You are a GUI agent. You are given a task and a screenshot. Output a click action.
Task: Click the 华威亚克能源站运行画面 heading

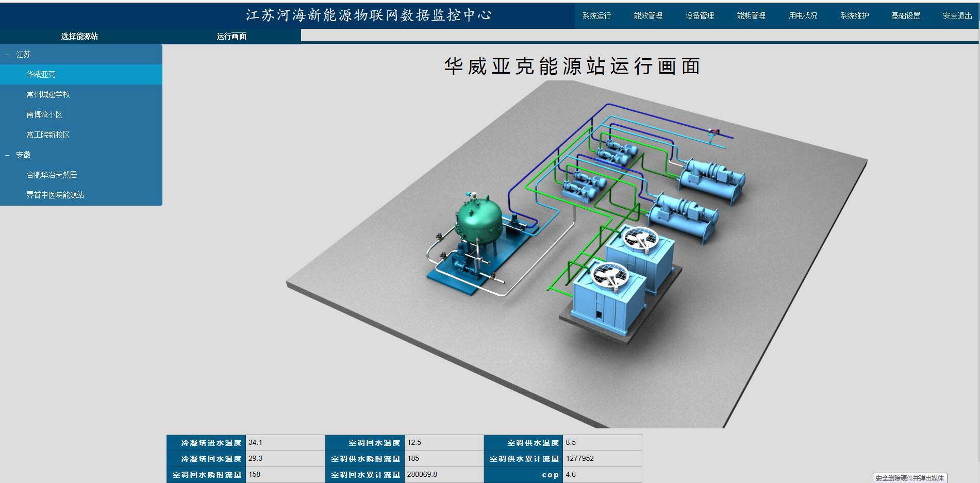tap(572, 66)
